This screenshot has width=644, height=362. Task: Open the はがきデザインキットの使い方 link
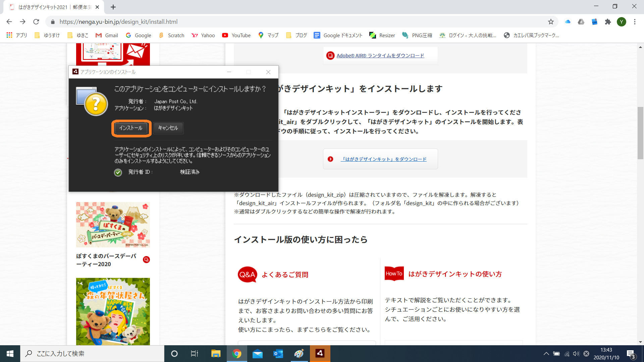point(455,274)
